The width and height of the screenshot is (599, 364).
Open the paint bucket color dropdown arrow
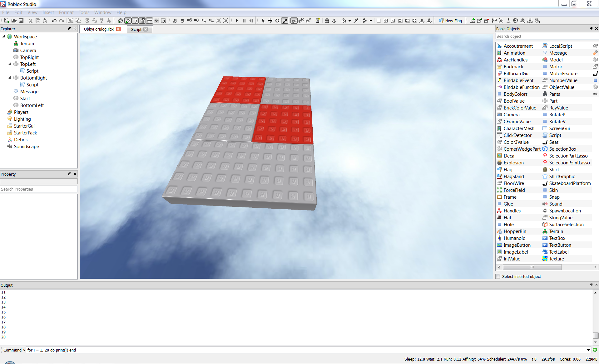[349, 21]
